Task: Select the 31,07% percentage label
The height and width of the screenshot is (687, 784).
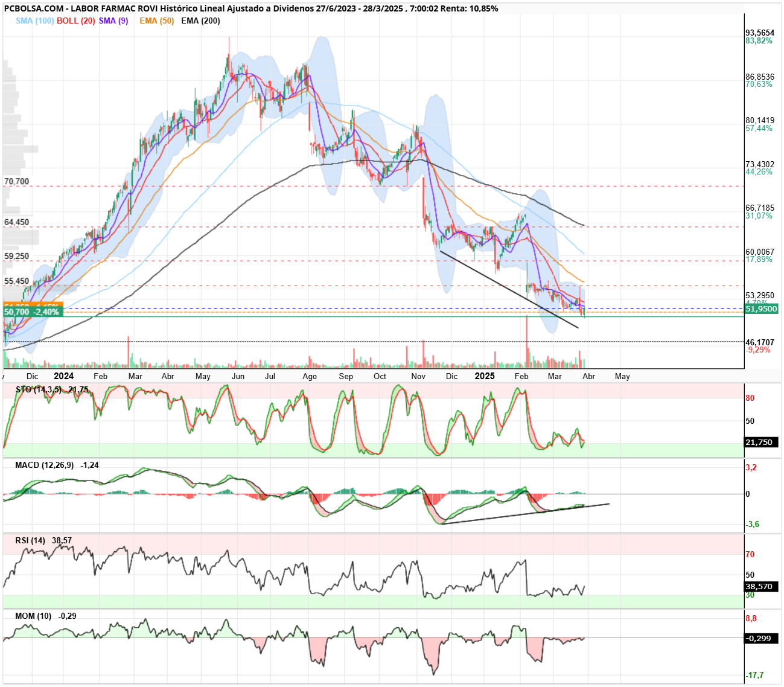Action: point(759,216)
